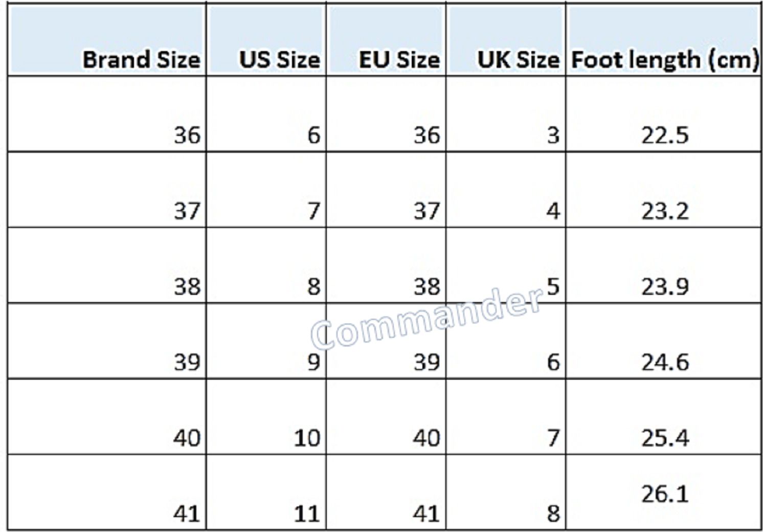This screenshot has width=763, height=532.
Task: Select US Size cell showing 11
Action: (266, 492)
